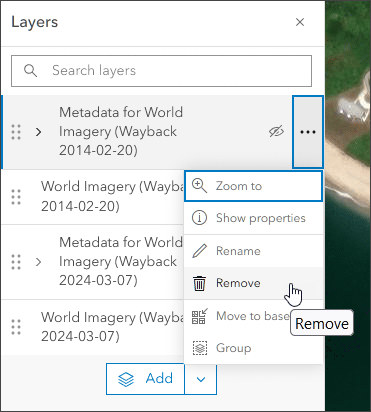Select the World Imagery (Wayback 2024-03-07) layer name

[x=112, y=327]
